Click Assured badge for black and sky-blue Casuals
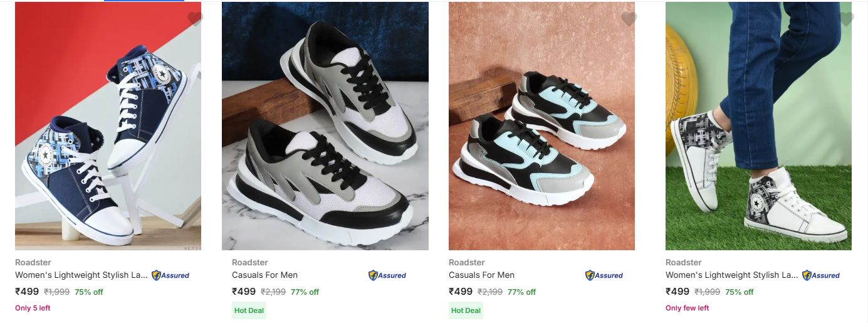The width and height of the screenshot is (868, 323). point(604,275)
